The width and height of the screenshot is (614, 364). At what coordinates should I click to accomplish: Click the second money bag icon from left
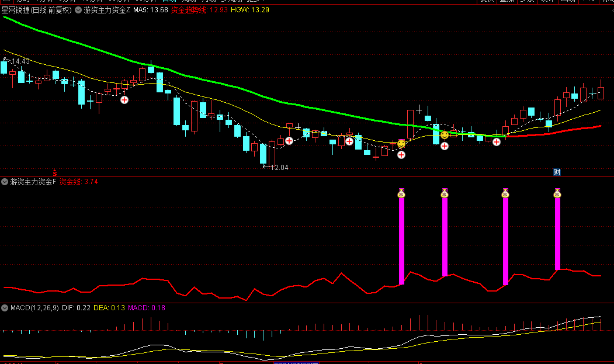pyautogui.click(x=445, y=193)
